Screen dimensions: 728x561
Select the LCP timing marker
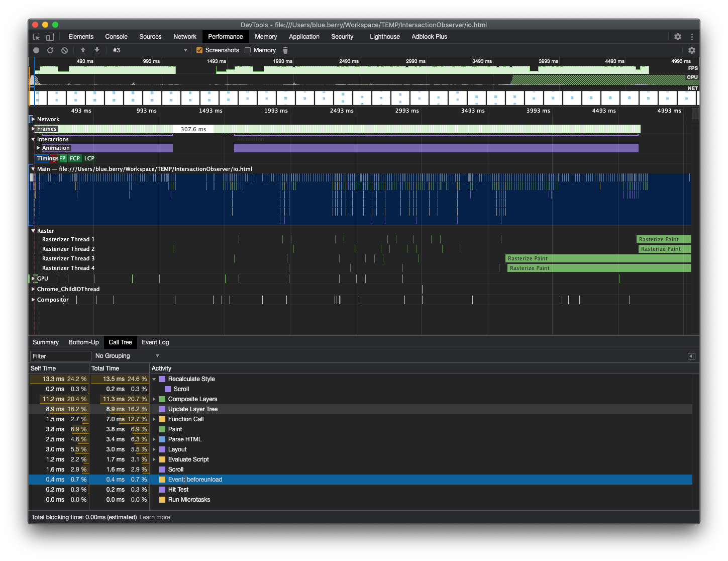coord(89,158)
